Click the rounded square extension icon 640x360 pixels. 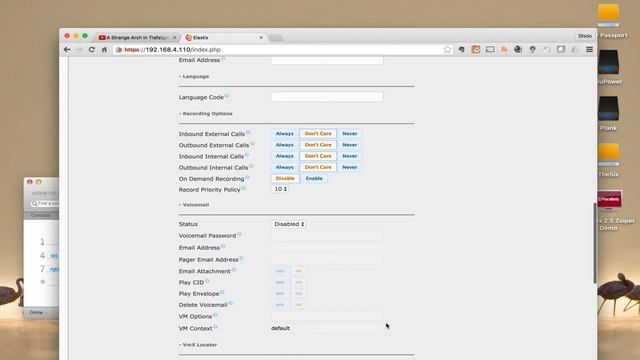tap(561, 49)
